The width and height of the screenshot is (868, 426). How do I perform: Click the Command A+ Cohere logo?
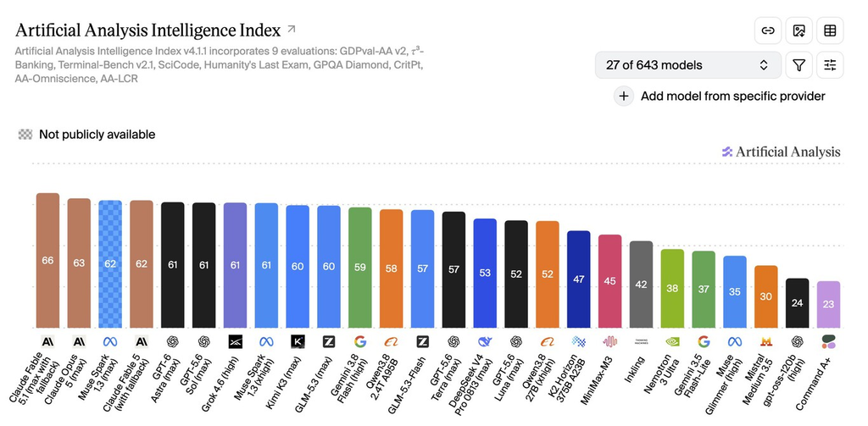(x=828, y=342)
